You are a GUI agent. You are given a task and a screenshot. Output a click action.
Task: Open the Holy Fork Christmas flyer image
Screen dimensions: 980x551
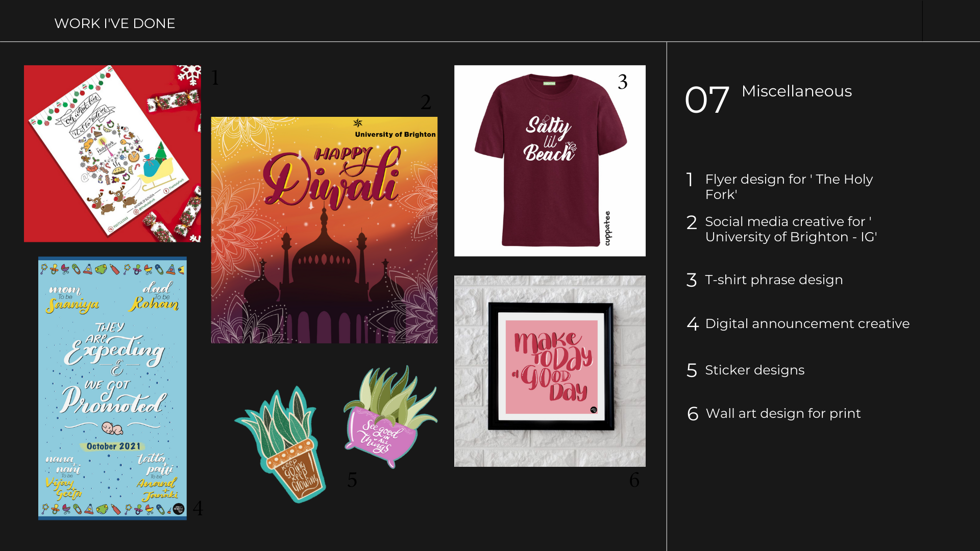coord(112,154)
